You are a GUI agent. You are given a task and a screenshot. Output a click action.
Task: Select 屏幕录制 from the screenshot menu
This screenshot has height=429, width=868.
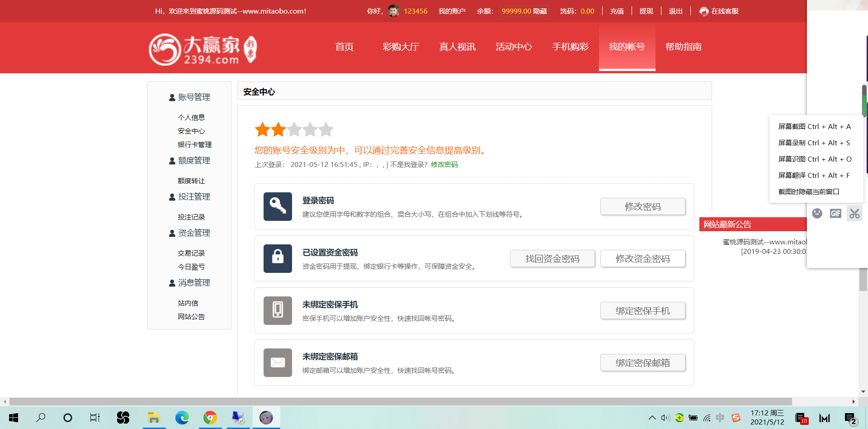click(814, 143)
